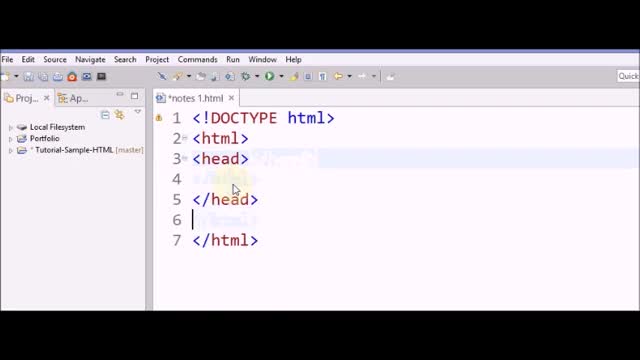Toggle fold marker next to line 2
The width and height of the screenshot is (640, 360).
(185, 138)
